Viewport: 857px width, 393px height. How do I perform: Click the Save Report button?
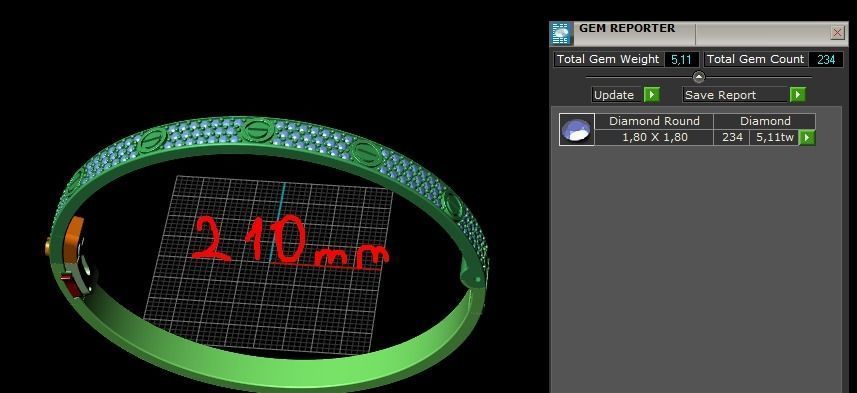(x=735, y=95)
